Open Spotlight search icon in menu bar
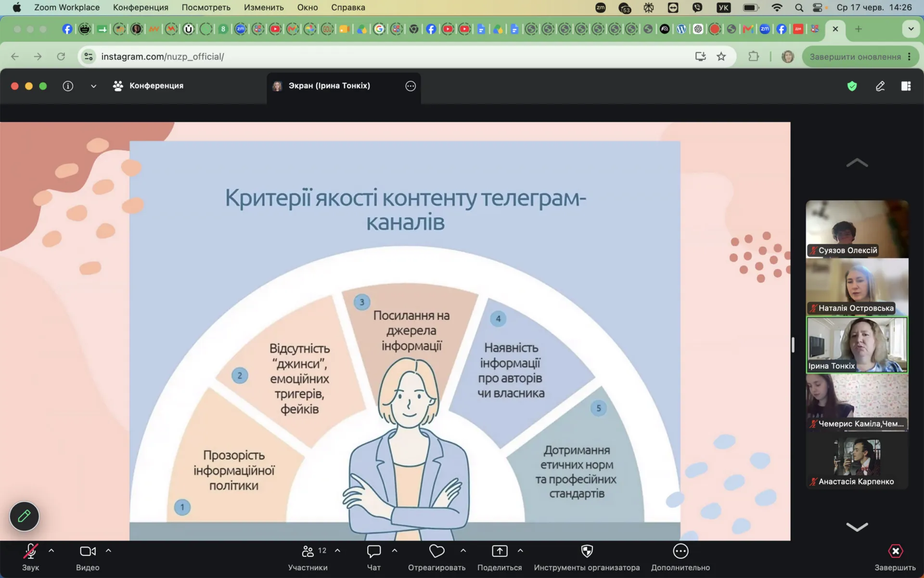The height and width of the screenshot is (578, 924). point(799,7)
